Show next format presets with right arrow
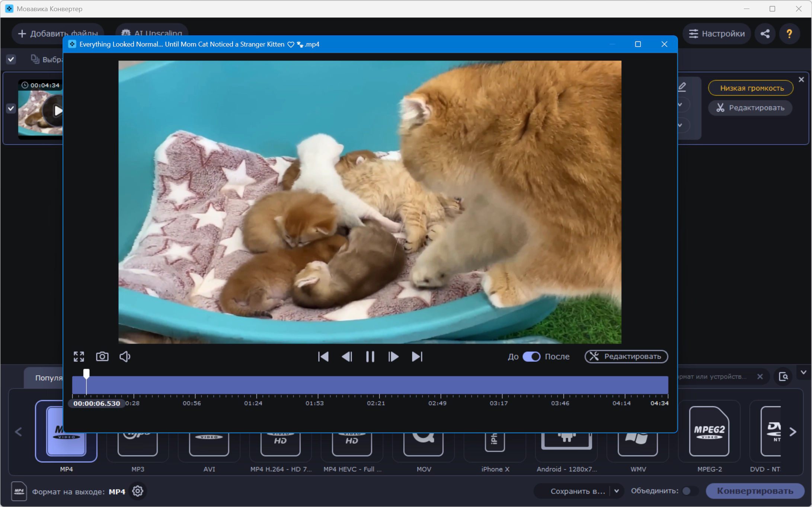Screen dimensions: 812x507 click(x=793, y=432)
